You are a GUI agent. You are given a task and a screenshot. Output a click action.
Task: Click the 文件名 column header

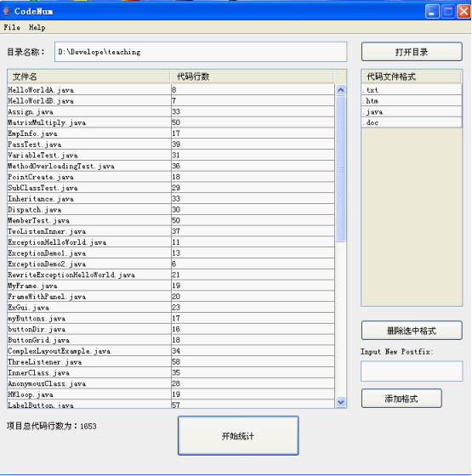tap(88, 76)
